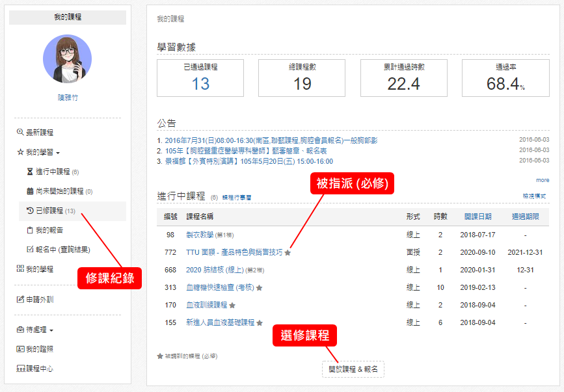564x392 pixels.
Task: Click the 課程中心 icon in the sidebar
Action: [20, 369]
